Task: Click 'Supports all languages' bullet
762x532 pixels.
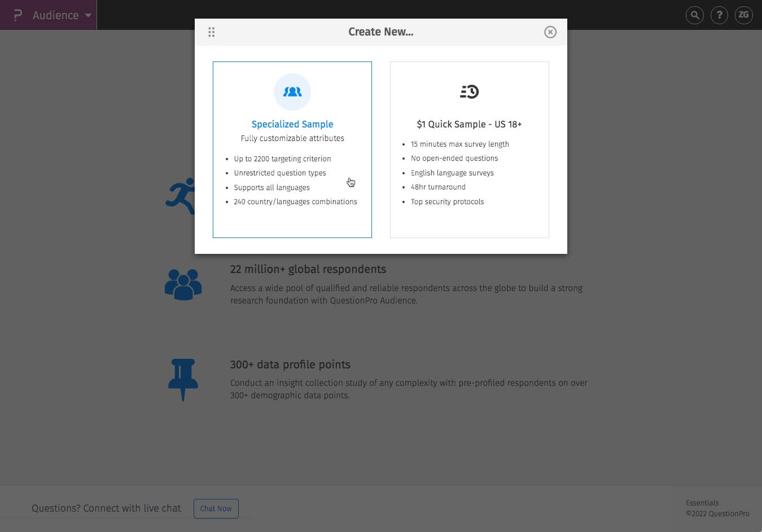Action: 271,188
